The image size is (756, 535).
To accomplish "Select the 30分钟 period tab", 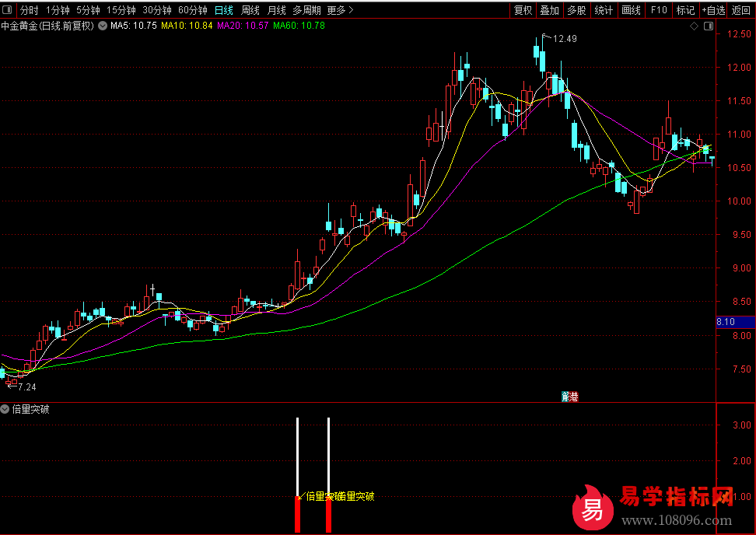I will point(157,10).
